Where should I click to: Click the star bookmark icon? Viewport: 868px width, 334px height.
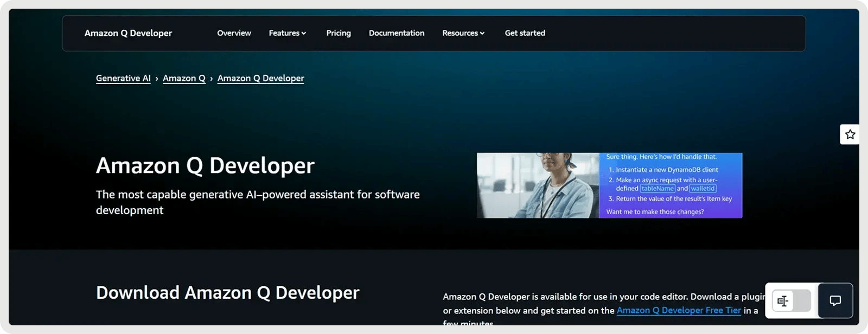850,134
